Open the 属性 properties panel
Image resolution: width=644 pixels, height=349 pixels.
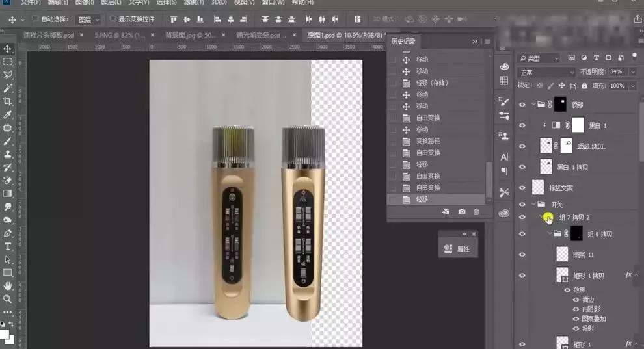(x=457, y=248)
